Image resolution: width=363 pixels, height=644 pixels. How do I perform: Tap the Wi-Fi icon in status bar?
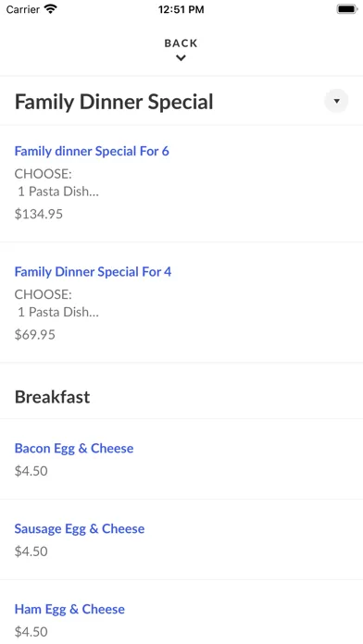tap(51, 9)
